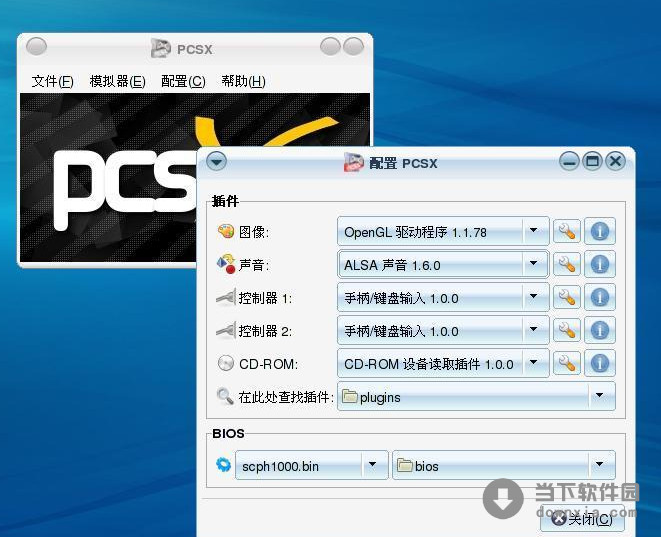Minimize the 配置 PCSX dialog
The width and height of the screenshot is (661, 537).
click(x=569, y=161)
